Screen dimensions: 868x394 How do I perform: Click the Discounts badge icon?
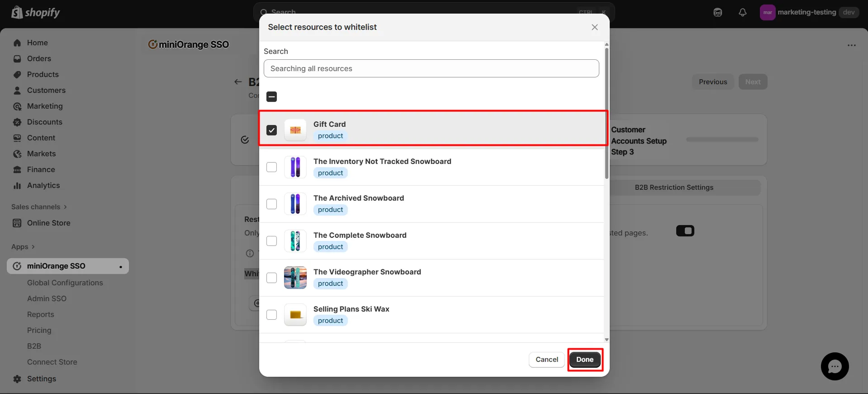[17, 122]
